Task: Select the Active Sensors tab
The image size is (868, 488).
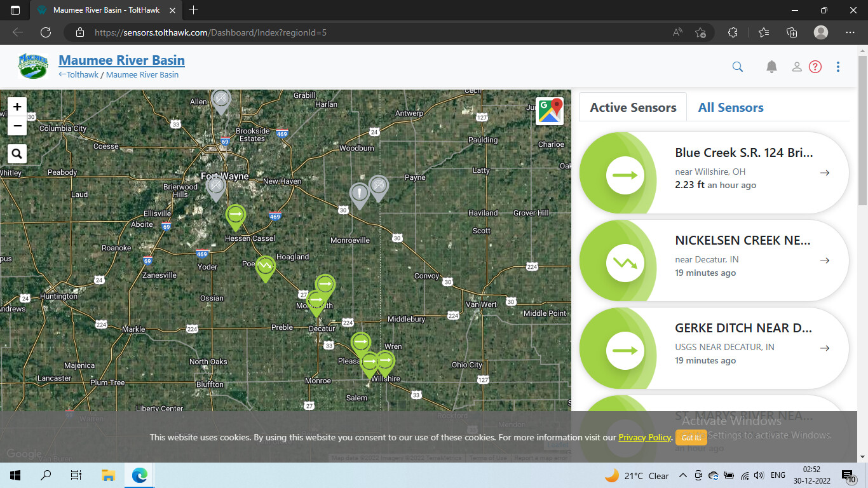Action: 633,107
